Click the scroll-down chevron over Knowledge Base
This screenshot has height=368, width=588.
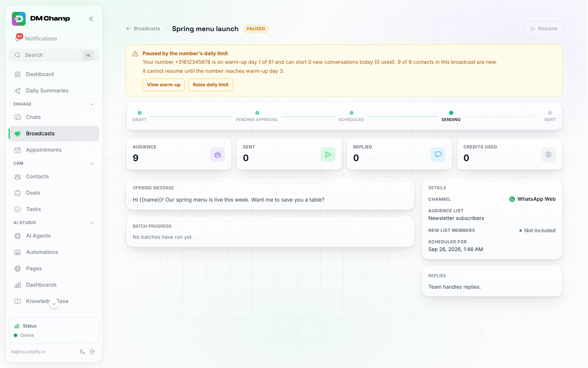click(54, 304)
